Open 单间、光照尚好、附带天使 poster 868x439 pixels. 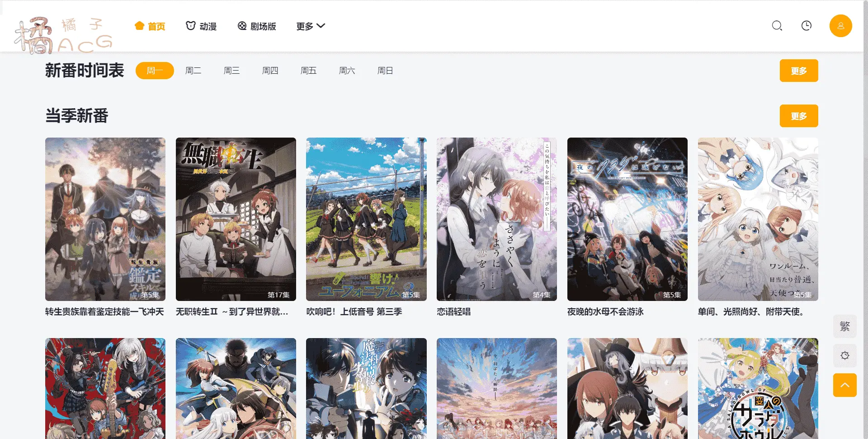(x=758, y=219)
